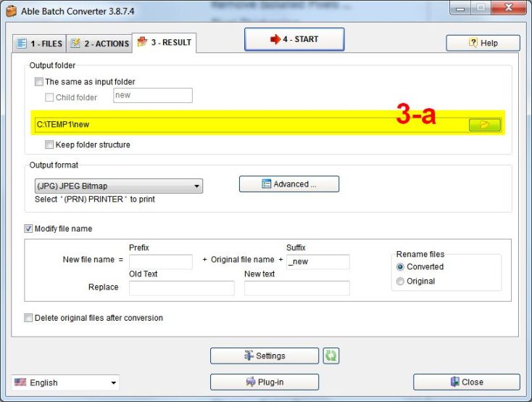Click the Old Text replace field

[x=181, y=288]
